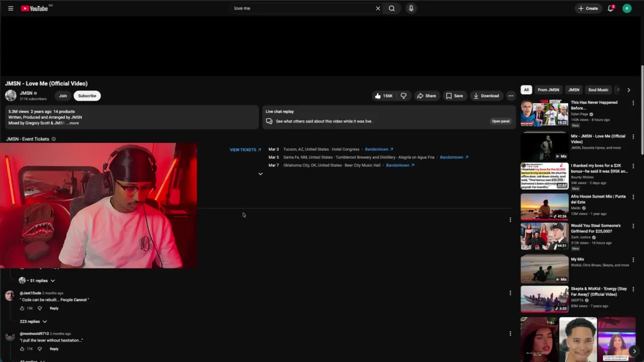Open Bandsintown link for Tucson show
Screen dimensions: 644x362
coord(379,149)
